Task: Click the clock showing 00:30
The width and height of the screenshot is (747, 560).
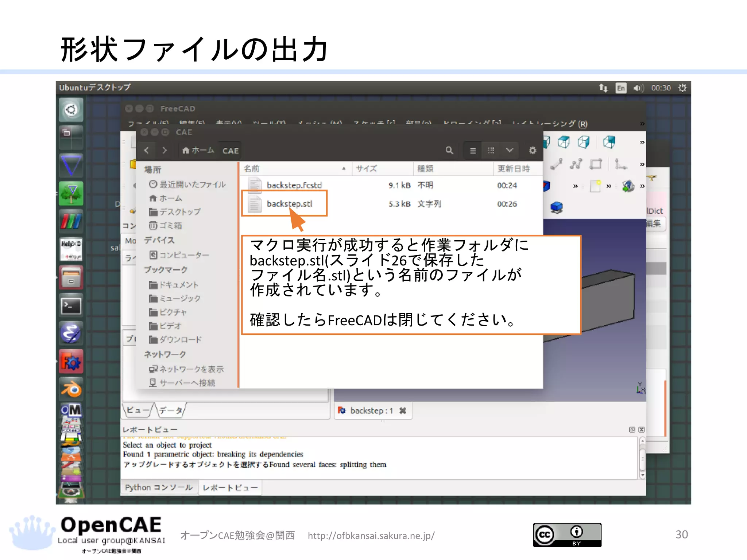Action: 661,88
